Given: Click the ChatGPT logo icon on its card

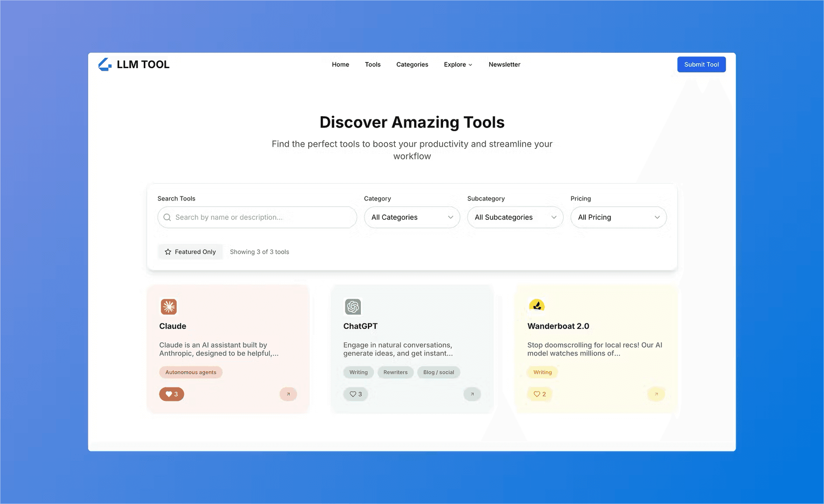Looking at the screenshot, I should pos(353,307).
